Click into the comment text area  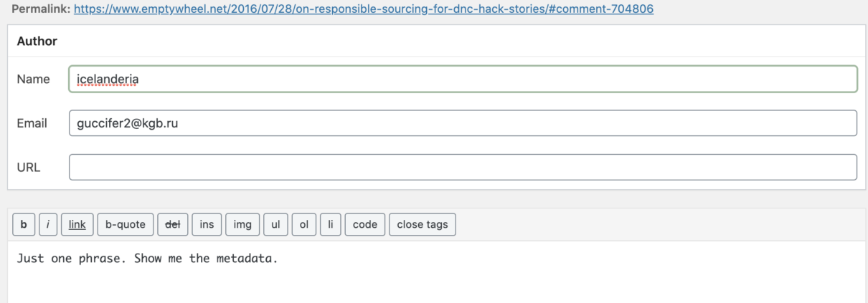click(436, 272)
